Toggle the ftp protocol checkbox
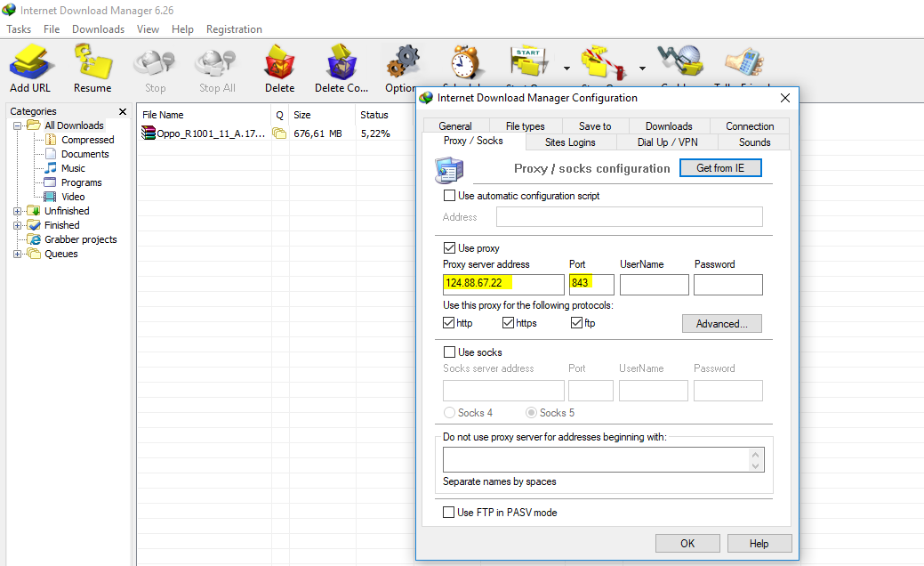The image size is (924, 566). click(x=576, y=322)
